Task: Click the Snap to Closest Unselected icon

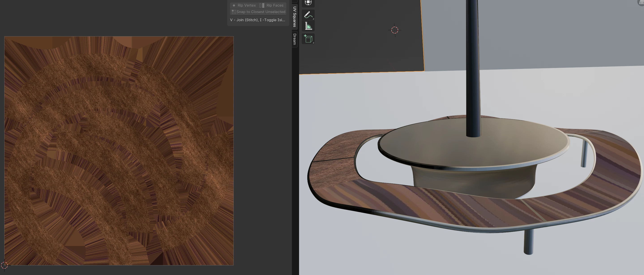Action: 233,12
